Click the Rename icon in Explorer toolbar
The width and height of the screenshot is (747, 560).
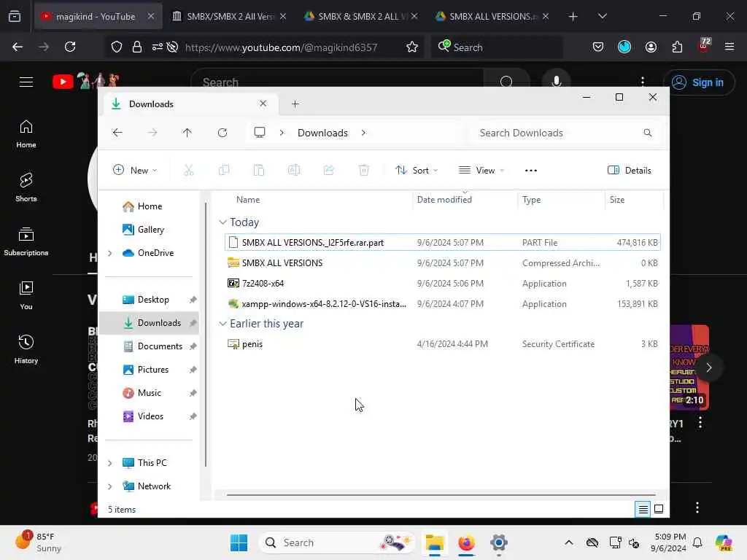[294, 170]
